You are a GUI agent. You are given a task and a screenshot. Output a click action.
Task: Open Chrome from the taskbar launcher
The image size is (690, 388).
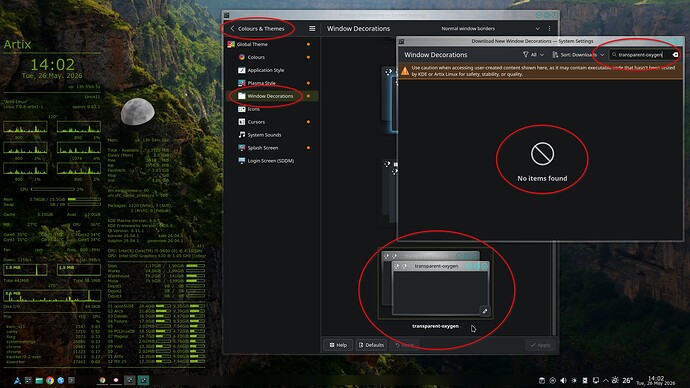(50, 381)
